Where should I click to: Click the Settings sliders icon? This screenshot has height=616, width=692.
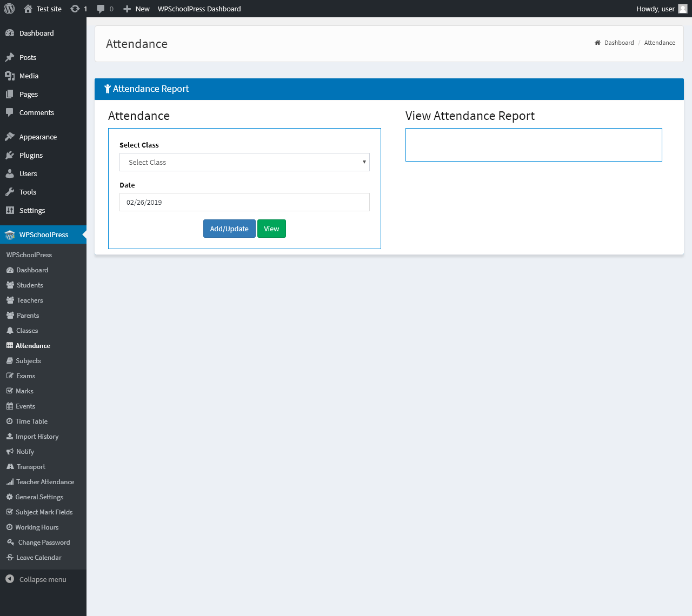(10, 210)
